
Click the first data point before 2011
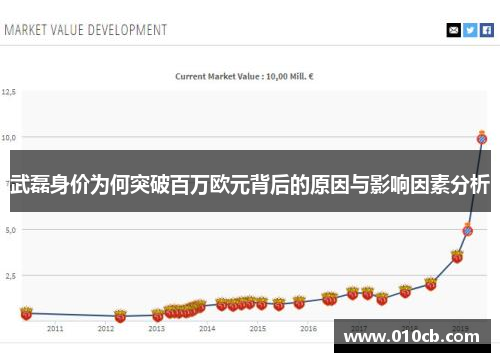tap(26, 313)
